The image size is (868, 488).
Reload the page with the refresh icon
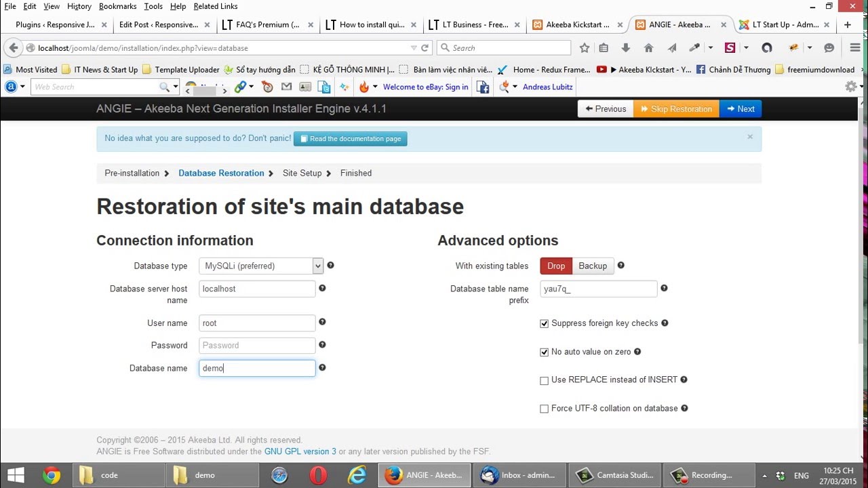[x=425, y=48]
